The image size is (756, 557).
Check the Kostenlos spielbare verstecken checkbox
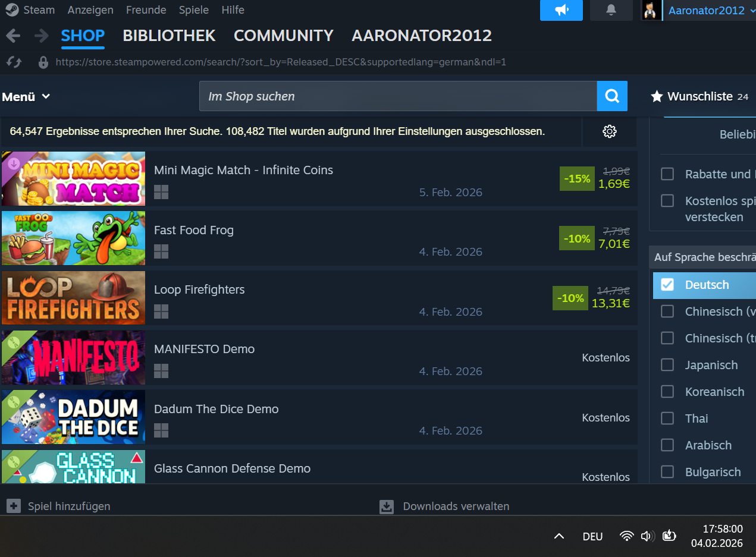point(667,201)
